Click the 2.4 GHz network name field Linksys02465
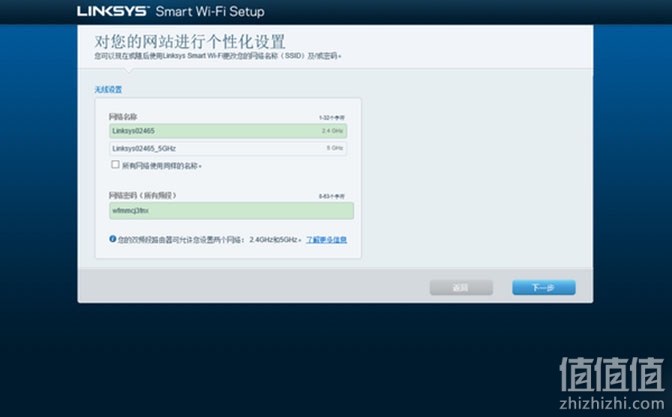This screenshot has width=672, height=417. (x=228, y=131)
